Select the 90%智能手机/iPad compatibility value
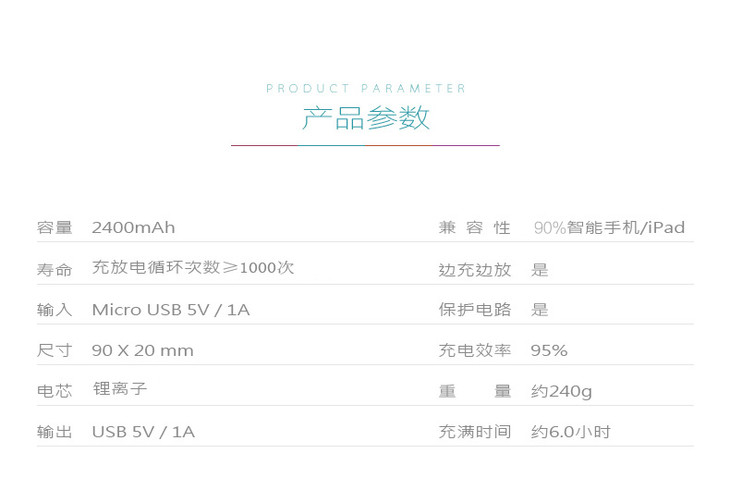Viewport: 730px width, 502px height. tap(609, 228)
